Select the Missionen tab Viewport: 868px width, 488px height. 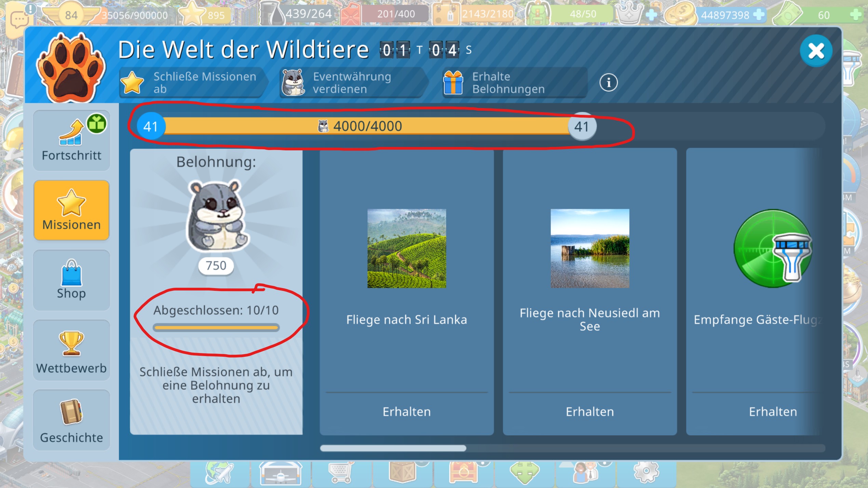(71, 210)
